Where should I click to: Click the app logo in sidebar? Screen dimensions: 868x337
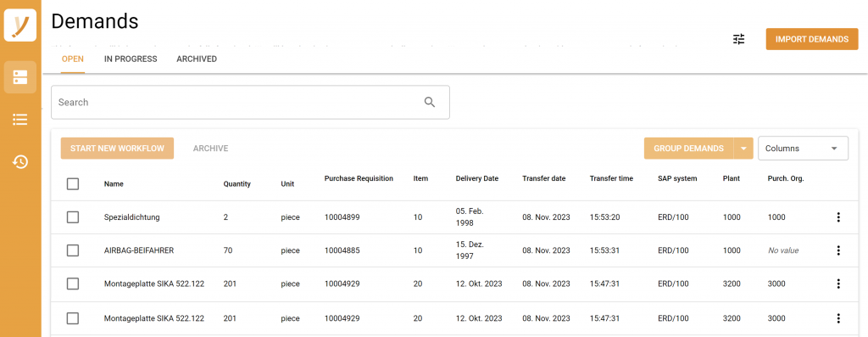tap(20, 25)
